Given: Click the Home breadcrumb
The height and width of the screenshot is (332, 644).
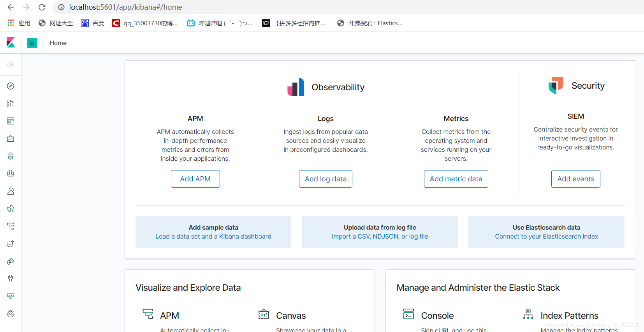Looking at the screenshot, I should (x=58, y=43).
